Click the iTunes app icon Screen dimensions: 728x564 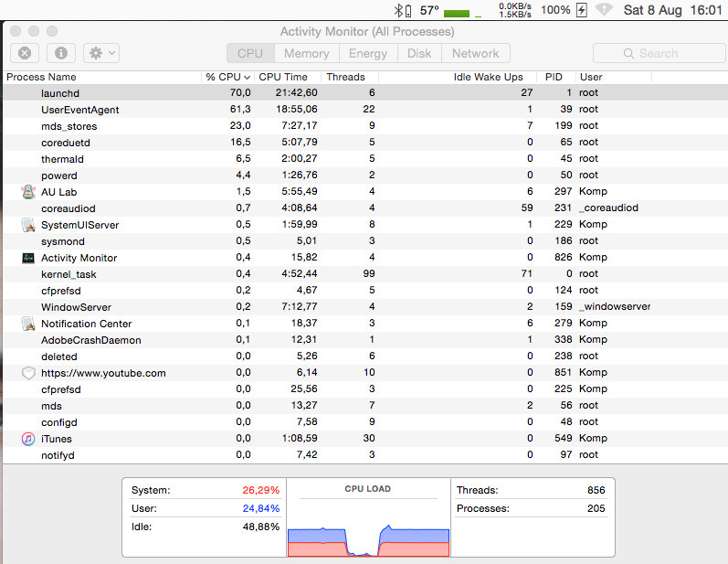point(28,439)
